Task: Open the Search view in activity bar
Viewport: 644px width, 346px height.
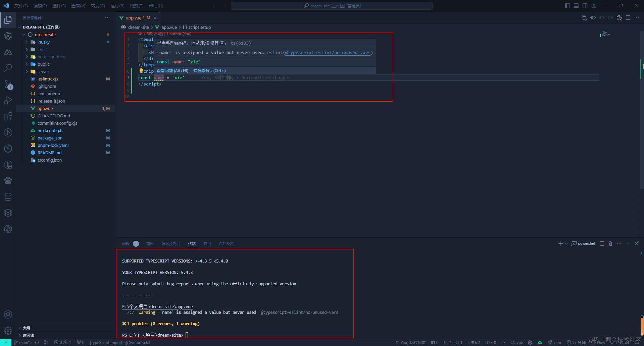Action: coord(8,68)
